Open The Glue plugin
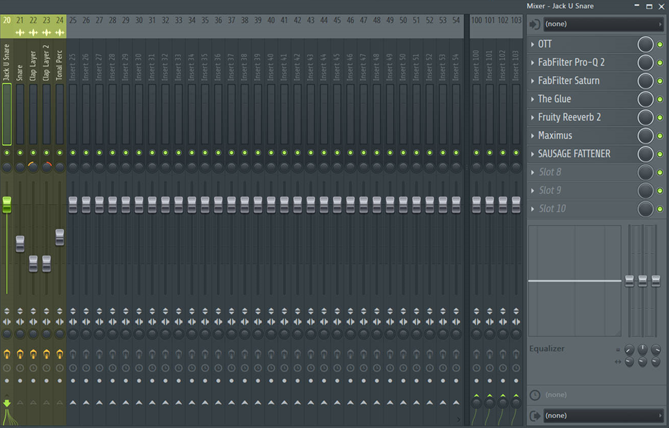The height and width of the screenshot is (428, 669). (x=554, y=99)
